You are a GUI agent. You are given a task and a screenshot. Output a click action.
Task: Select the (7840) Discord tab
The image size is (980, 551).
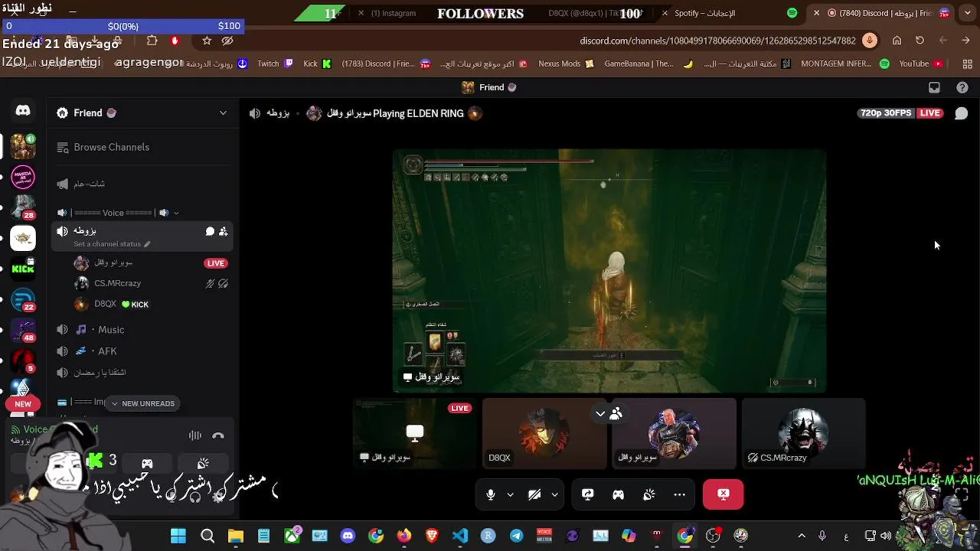[x=880, y=13]
